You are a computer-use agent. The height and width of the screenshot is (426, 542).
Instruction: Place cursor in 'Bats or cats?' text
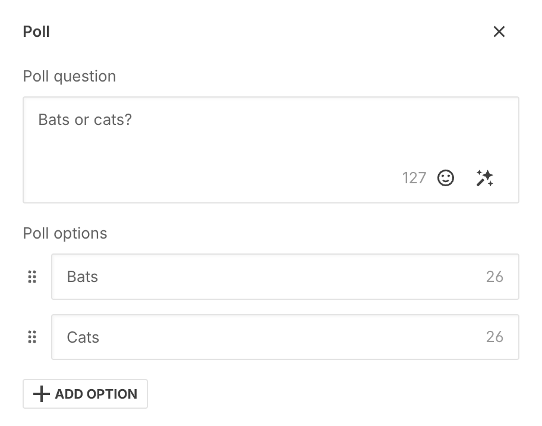(85, 120)
